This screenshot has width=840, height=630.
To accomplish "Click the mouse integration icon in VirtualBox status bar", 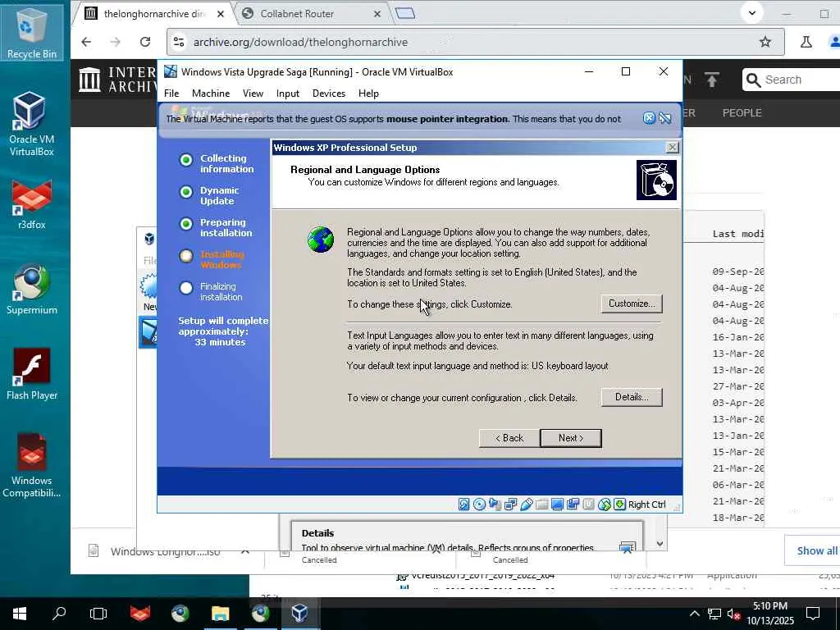I will [604, 504].
